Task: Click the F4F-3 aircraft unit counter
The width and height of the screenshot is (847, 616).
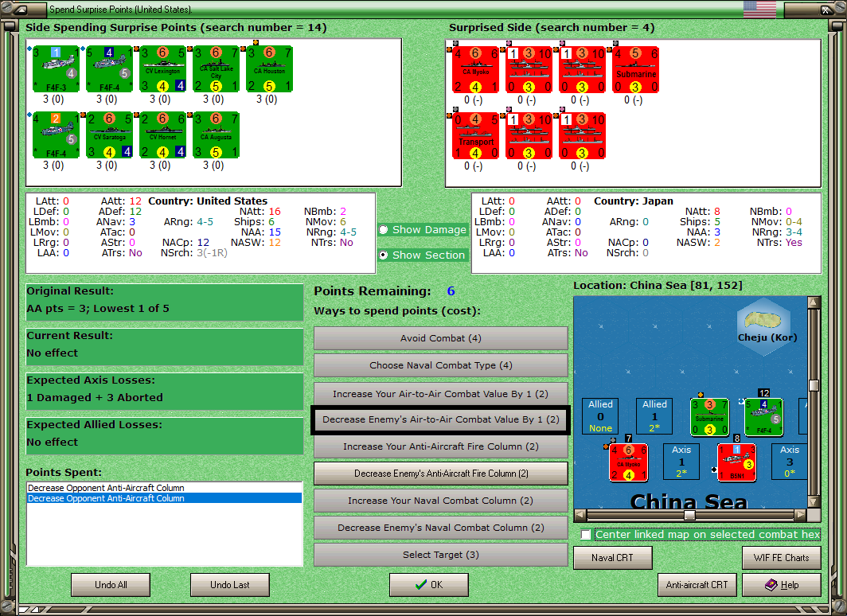Action: click(57, 69)
